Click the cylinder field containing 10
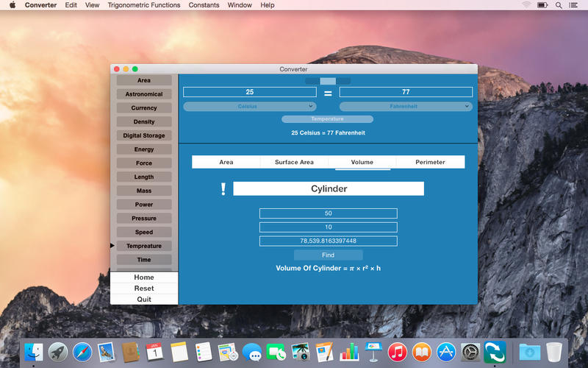 (328, 227)
